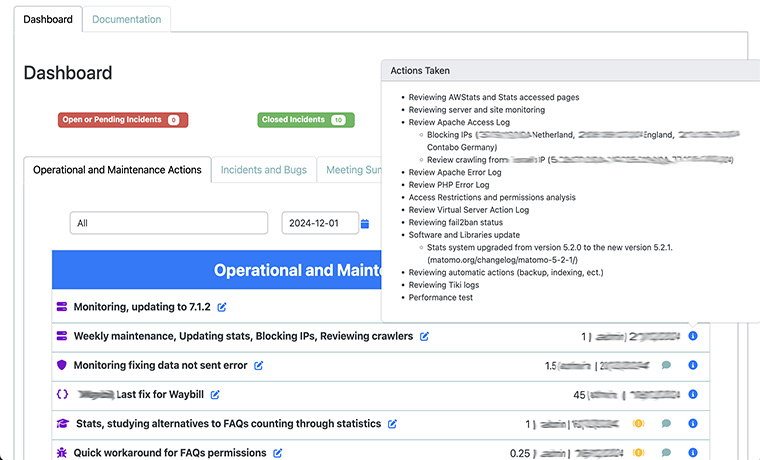Open Operational and Maintenance Actions tab
Screen dimensions: 760x460
coord(117,170)
